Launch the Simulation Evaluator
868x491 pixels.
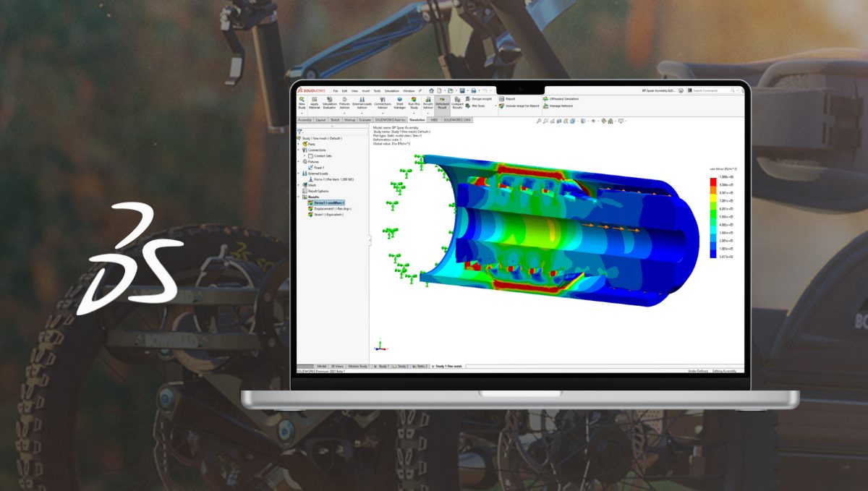pos(330,103)
